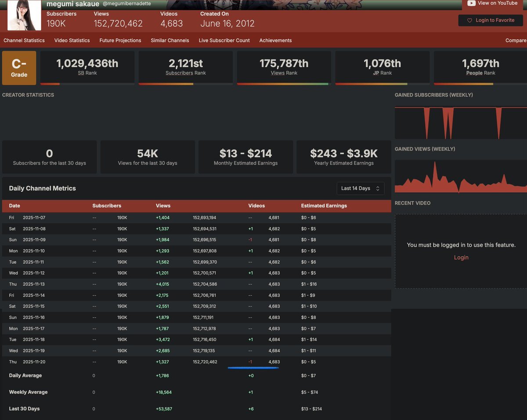Click the Gained Views weekly chart
This screenshot has width=527, height=420.
[x=461, y=176]
